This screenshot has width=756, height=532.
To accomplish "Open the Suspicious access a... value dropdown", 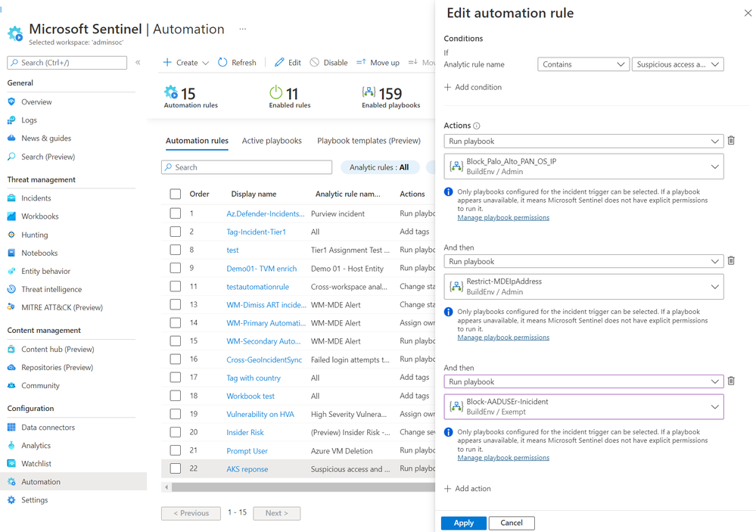I will point(677,64).
